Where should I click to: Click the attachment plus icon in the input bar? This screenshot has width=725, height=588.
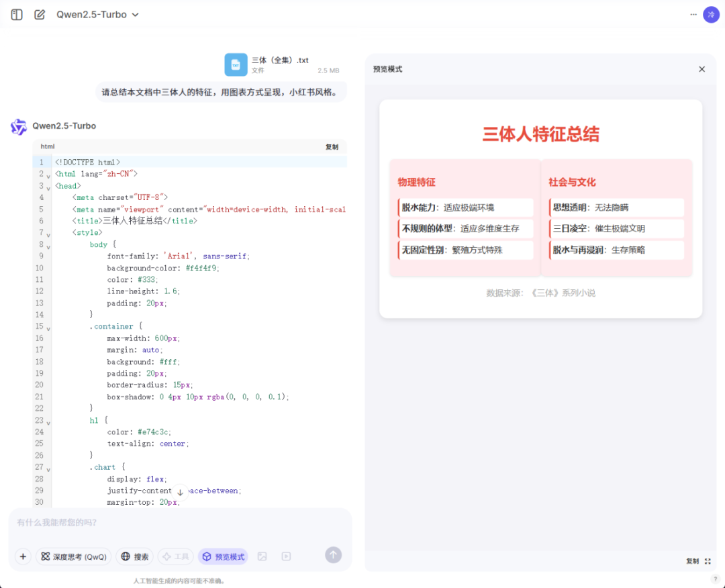coord(23,556)
